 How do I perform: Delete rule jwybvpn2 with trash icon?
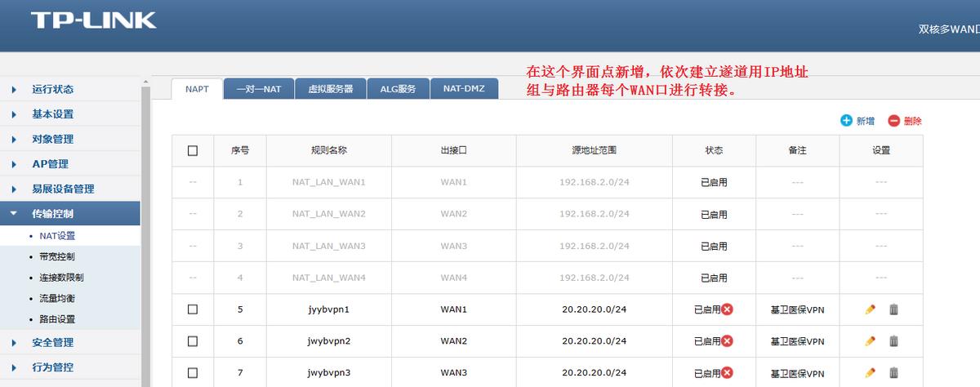tap(893, 340)
